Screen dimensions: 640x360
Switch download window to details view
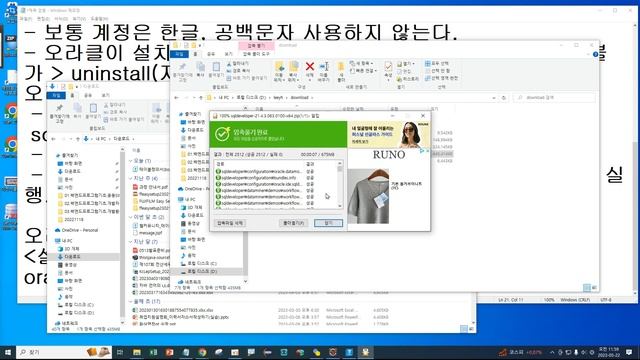[x=587, y=287]
